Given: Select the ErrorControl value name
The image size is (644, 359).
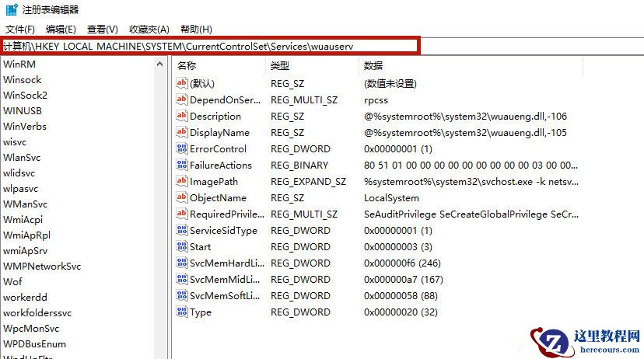Looking at the screenshot, I should tap(218, 149).
